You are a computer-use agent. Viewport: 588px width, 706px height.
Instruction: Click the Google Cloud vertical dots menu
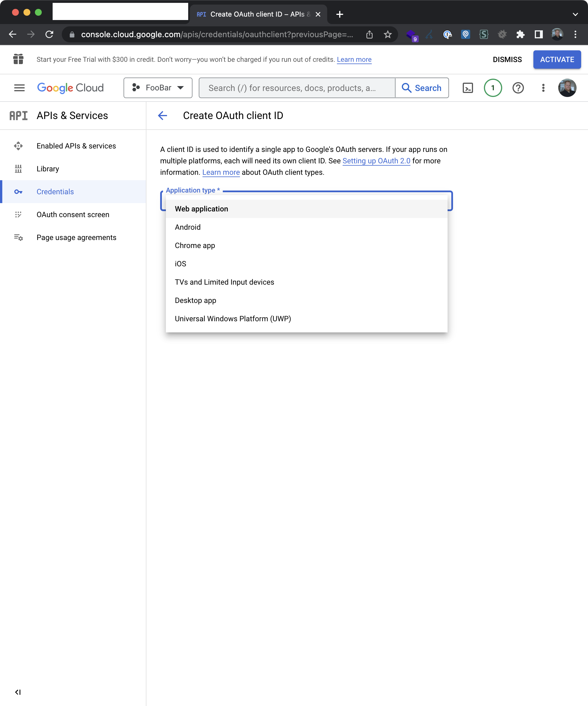tap(543, 88)
